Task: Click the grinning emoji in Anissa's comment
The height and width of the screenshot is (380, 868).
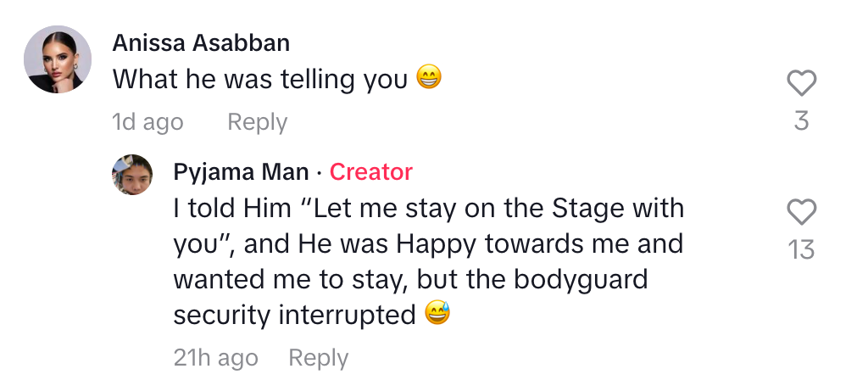Action: point(429,79)
